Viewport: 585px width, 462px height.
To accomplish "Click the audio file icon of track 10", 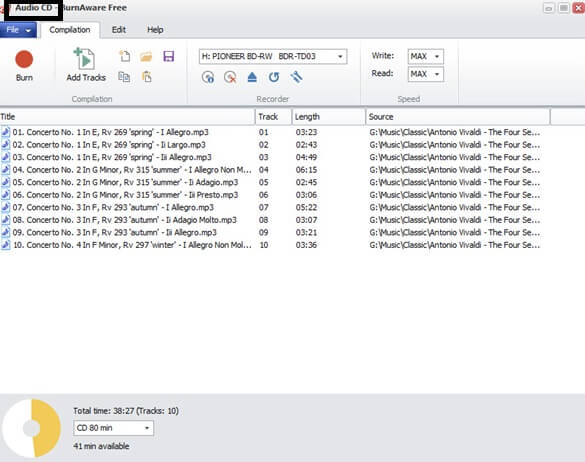I will pyautogui.click(x=6, y=245).
